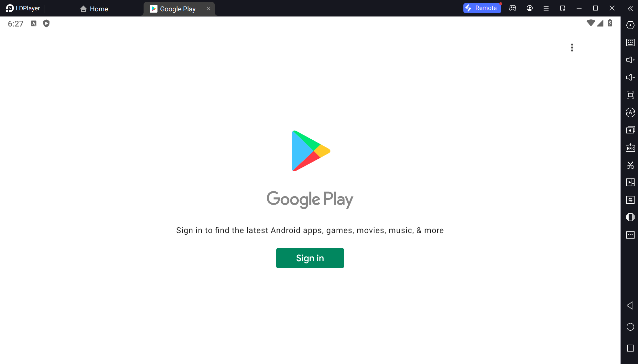This screenshot has height=364, width=638.
Task: Expand the LDPlayer settings menu
Action: [x=546, y=8]
